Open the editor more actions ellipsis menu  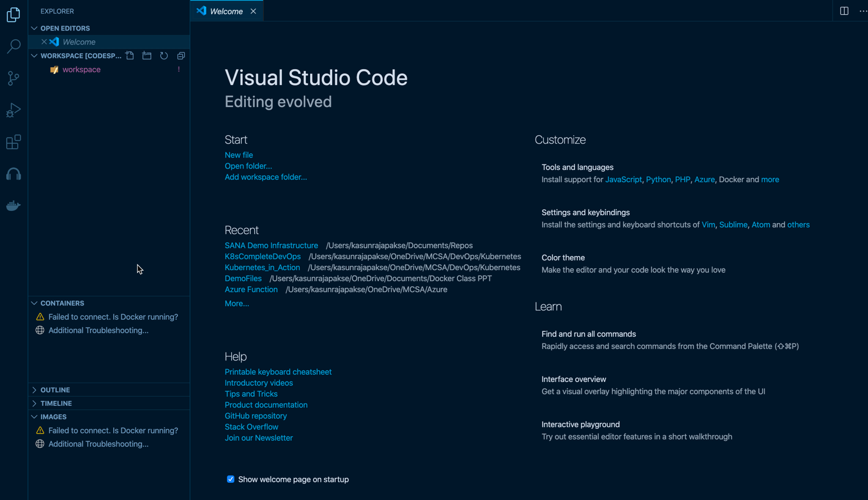pyautogui.click(x=862, y=10)
